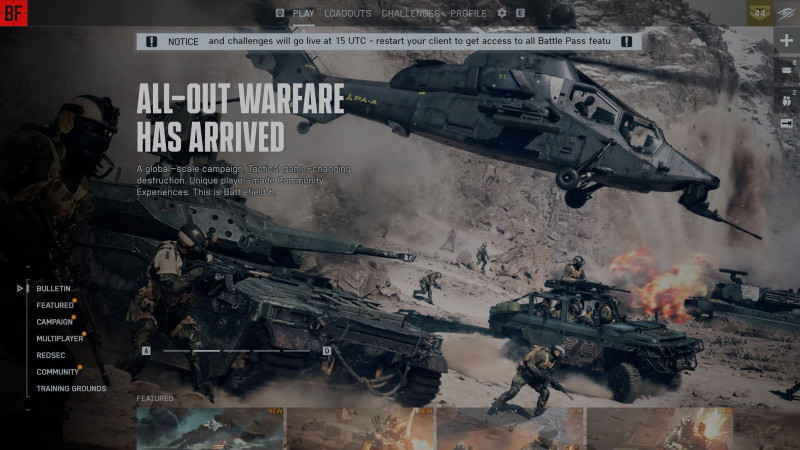Viewport: 800px width, 450px height.
Task: Click the FEATURED section heading
Action: click(155, 398)
